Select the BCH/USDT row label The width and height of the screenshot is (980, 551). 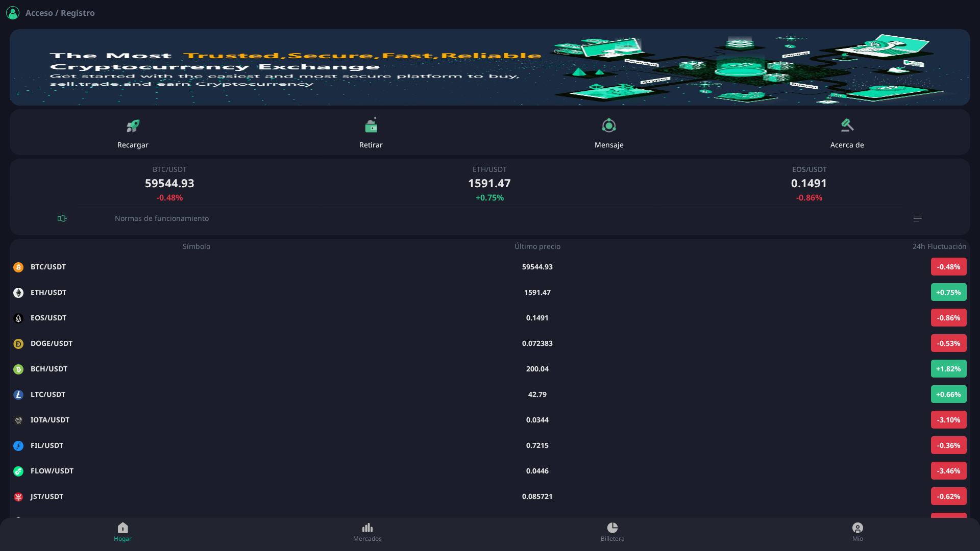49,369
